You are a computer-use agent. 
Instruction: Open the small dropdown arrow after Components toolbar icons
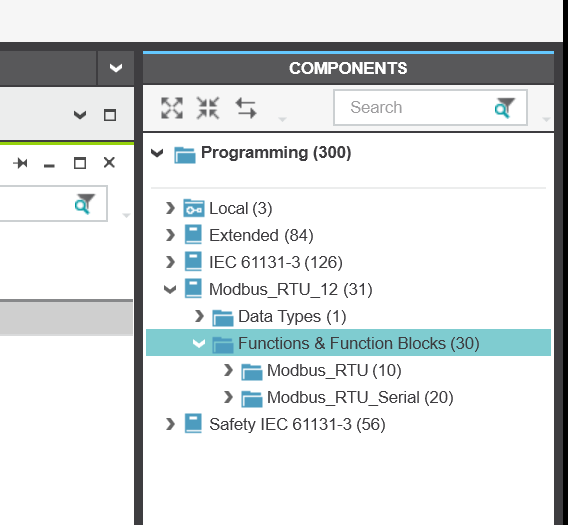pos(282,119)
